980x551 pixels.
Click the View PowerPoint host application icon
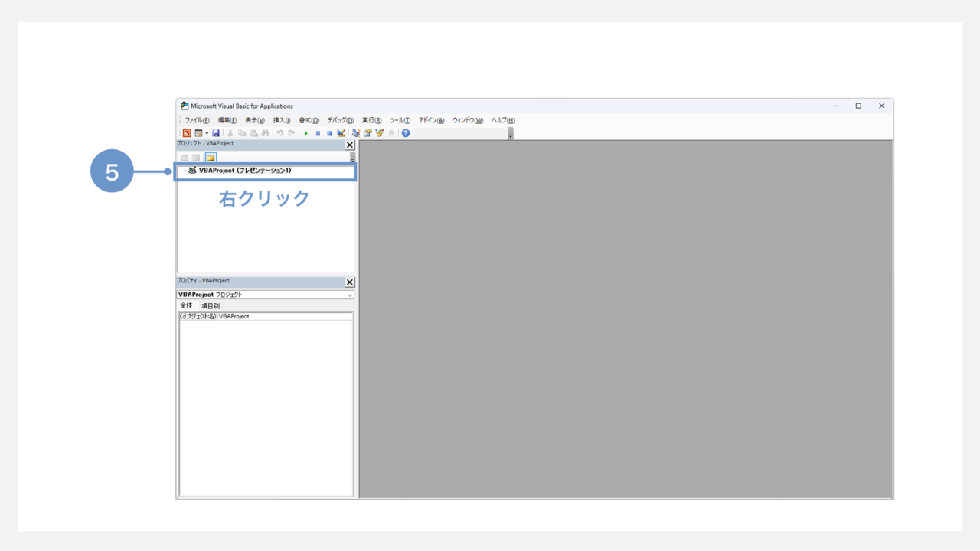click(x=187, y=133)
